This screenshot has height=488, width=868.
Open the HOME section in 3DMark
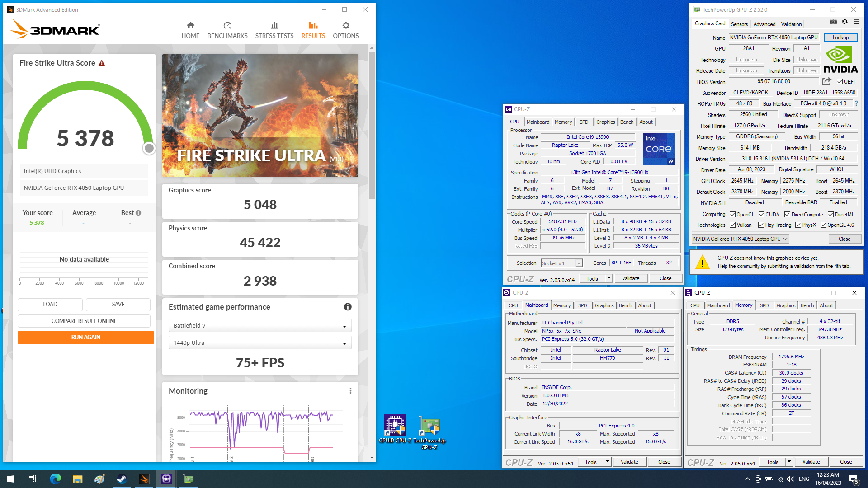(190, 30)
